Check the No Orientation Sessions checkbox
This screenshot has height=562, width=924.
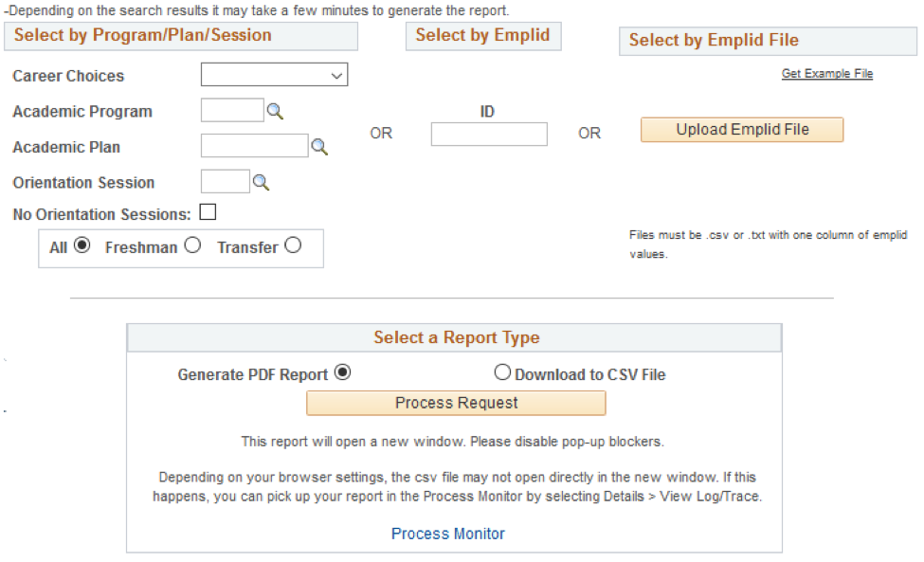pos(208,211)
